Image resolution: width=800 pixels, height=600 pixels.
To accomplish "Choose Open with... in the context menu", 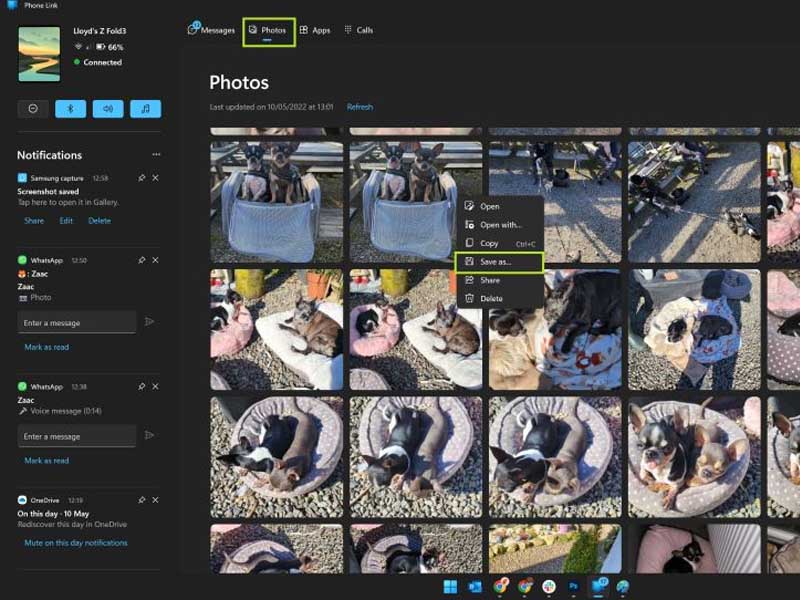I will [500, 224].
